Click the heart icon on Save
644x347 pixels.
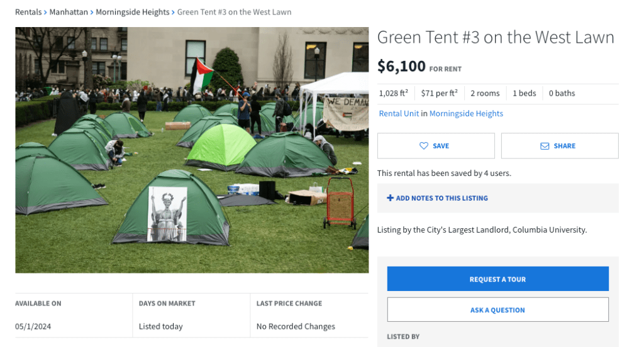tap(424, 146)
